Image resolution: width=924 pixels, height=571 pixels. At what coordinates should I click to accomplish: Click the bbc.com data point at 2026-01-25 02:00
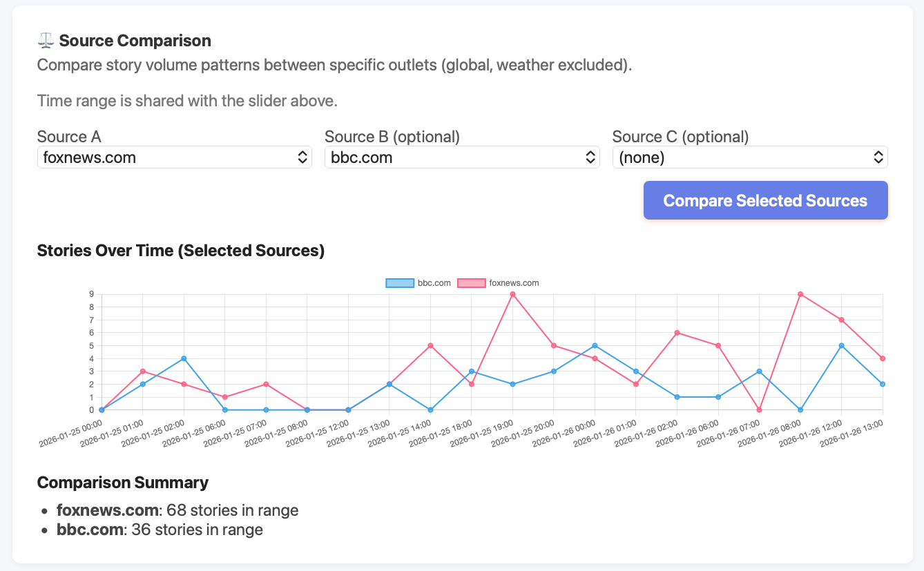[182, 358]
